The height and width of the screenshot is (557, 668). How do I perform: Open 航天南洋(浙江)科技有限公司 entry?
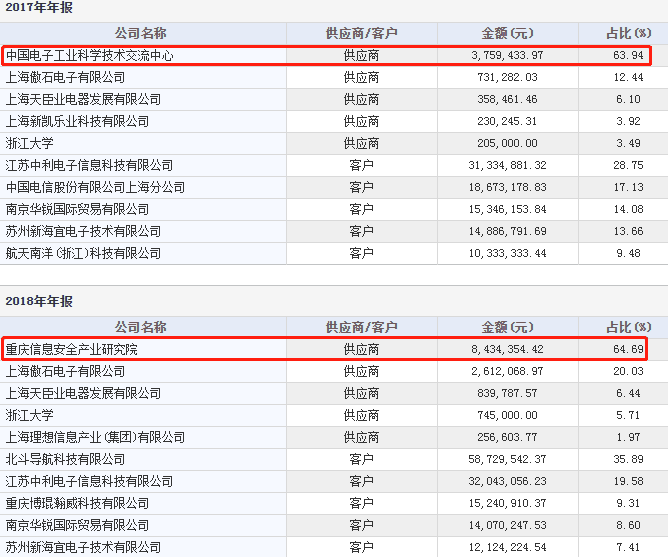click(x=83, y=253)
